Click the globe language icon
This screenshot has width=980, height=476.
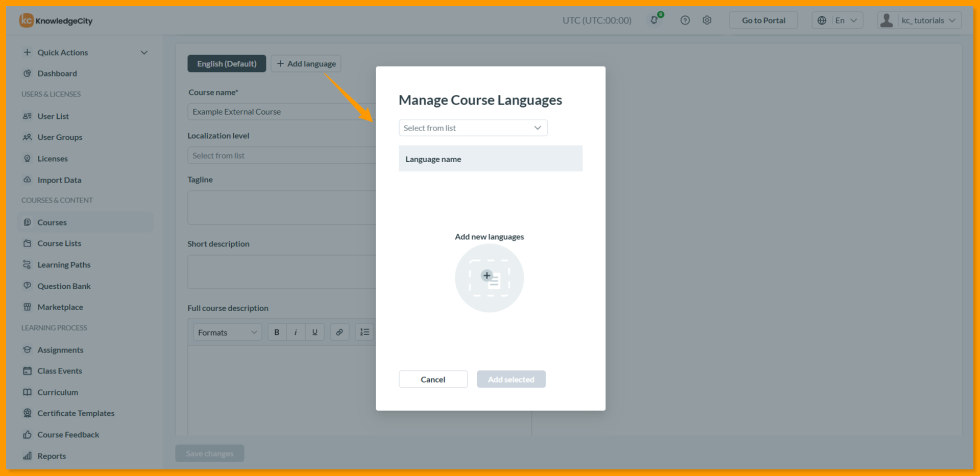tap(822, 20)
